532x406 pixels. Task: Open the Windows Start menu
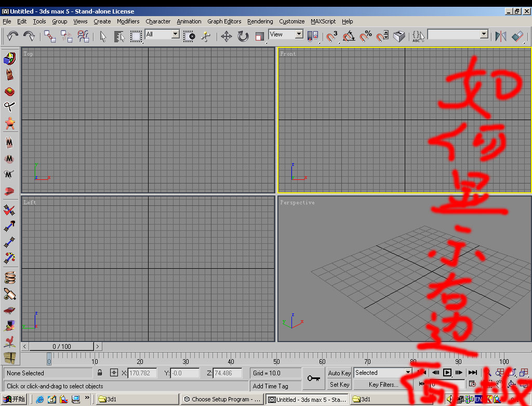coord(14,399)
